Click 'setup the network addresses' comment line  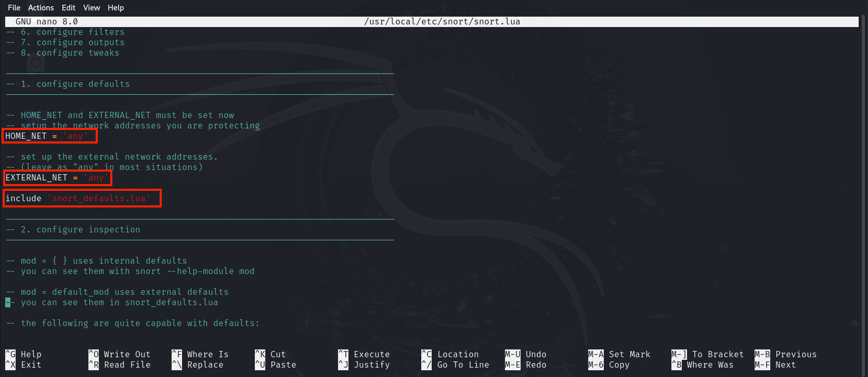[x=133, y=125]
